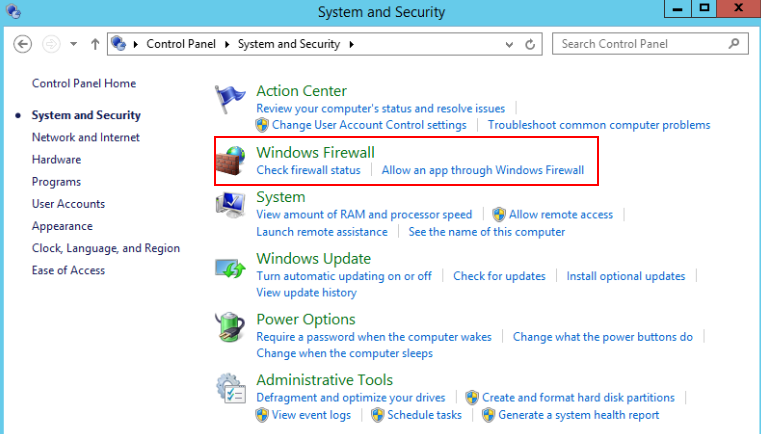The width and height of the screenshot is (761, 434).
Task: Expand the address bar history dropdown
Action: coord(508,44)
